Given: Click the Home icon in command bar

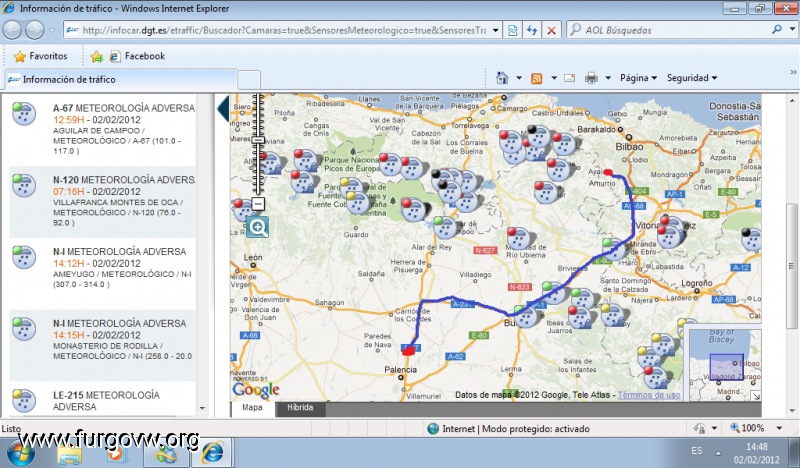Looking at the screenshot, I should pyautogui.click(x=502, y=78).
